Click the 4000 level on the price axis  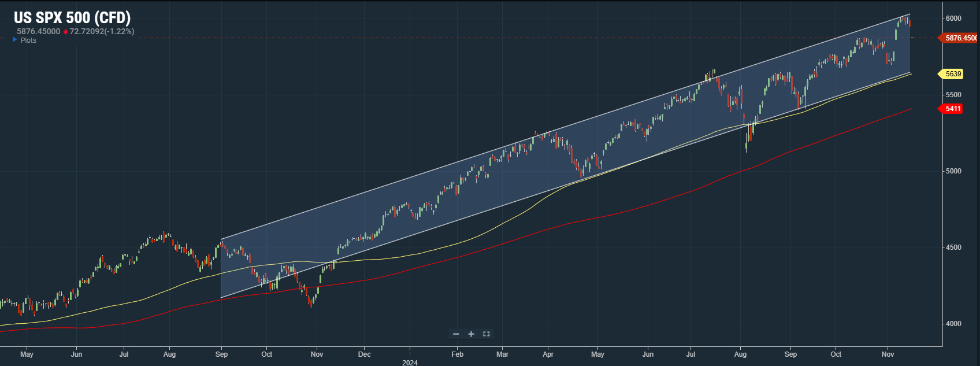pyautogui.click(x=953, y=324)
